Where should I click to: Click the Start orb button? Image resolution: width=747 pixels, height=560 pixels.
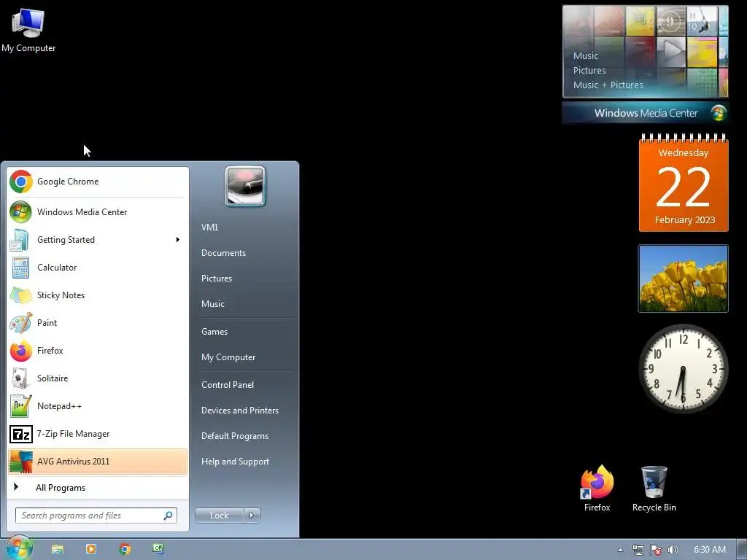(x=19, y=548)
